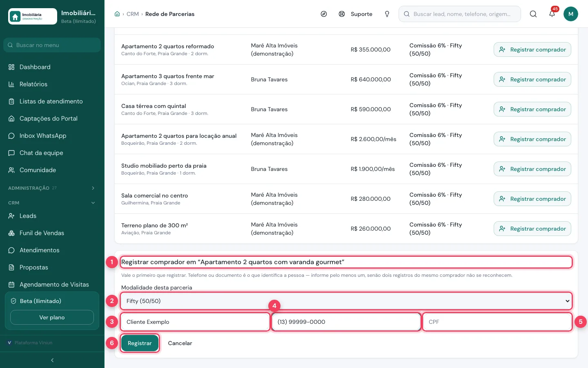Focus the lead search field
Screen dimensions: 588x368
pyautogui.click(x=460, y=14)
